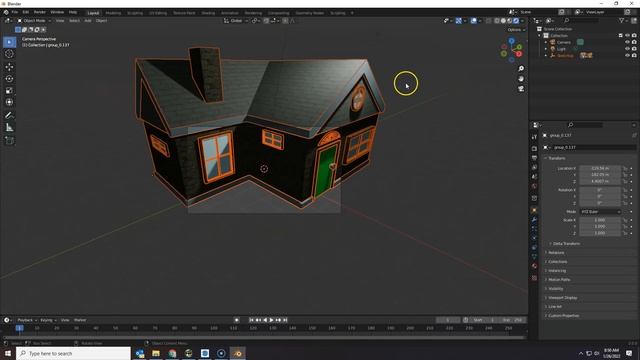The height and width of the screenshot is (360, 640).
Task: Click the Location X value field
Action: coord(600,168)
